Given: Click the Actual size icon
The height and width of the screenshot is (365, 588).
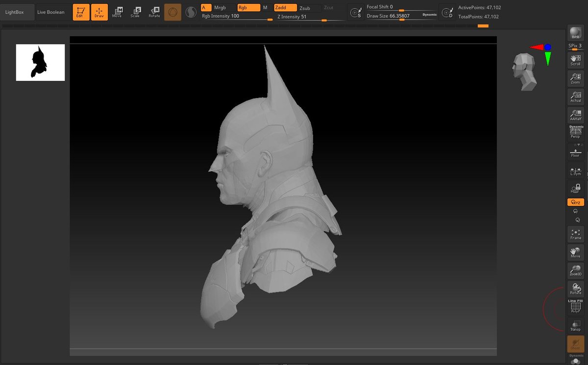Looking at the screenshot, I should click(575, 97).
